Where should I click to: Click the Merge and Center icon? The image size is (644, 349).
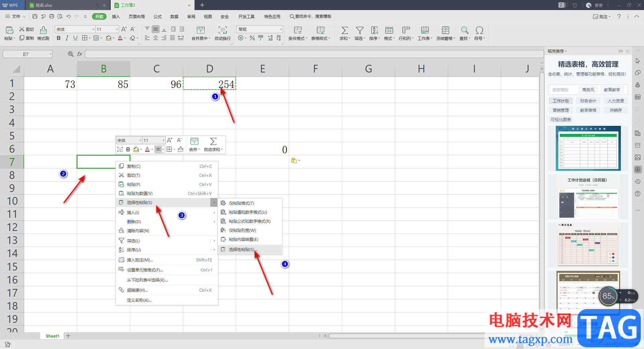click(x=201, y=31)
